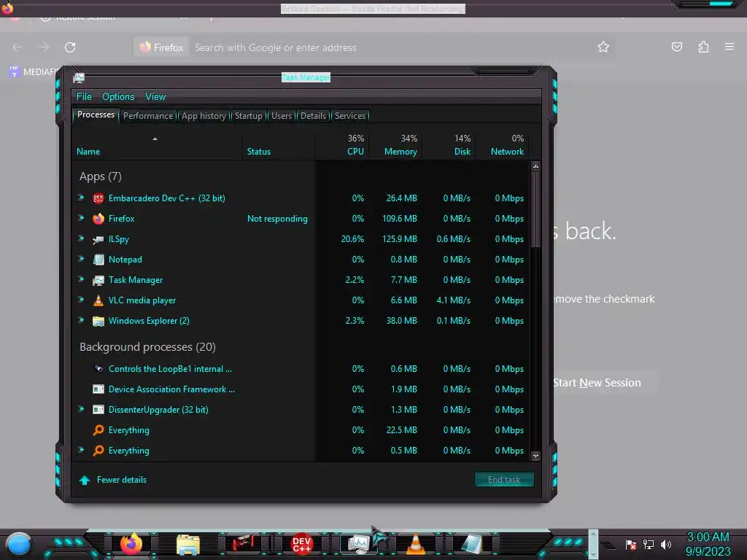Click the network tray icon
Screen dimensions: 747x560
coord(649,544)
